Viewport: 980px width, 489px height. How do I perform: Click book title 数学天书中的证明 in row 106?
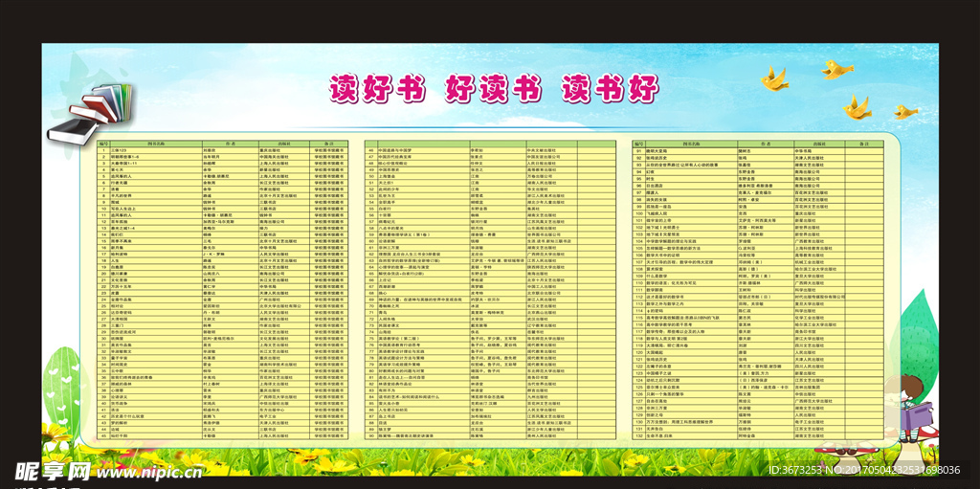pos(662,256)
